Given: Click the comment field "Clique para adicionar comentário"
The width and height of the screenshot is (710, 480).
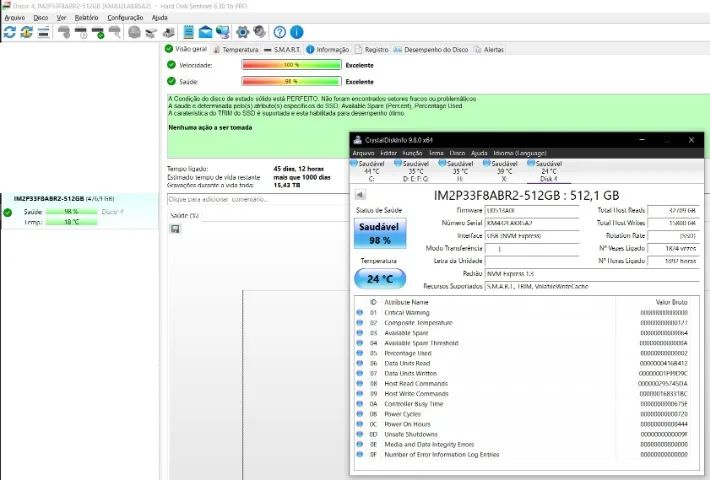Looking at the screenshot, I should (258, 199).
